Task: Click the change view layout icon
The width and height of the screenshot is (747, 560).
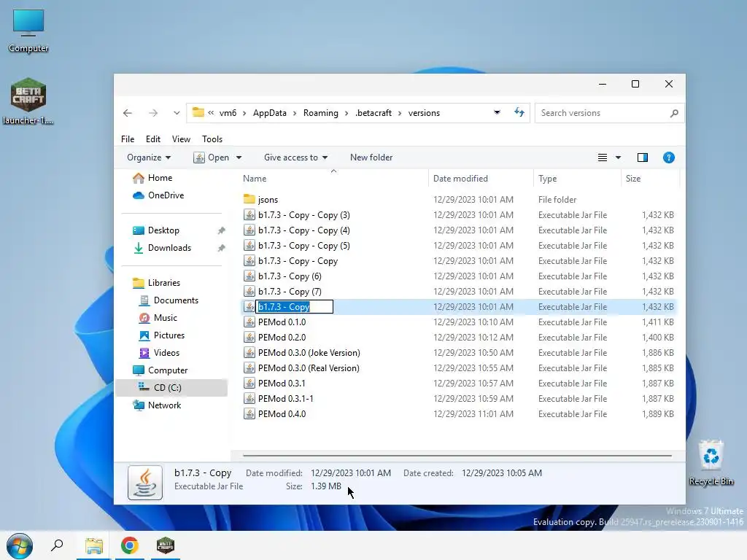Action: 602,157
